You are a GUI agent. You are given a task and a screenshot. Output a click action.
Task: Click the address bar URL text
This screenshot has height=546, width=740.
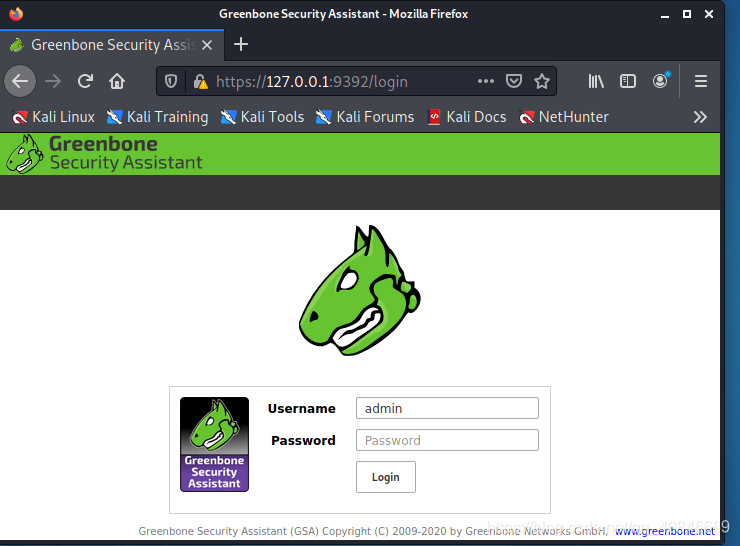311,82
